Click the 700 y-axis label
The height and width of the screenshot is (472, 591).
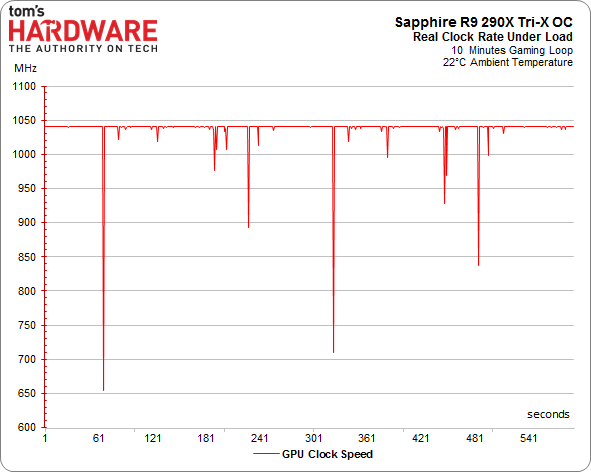pos(27,359)
